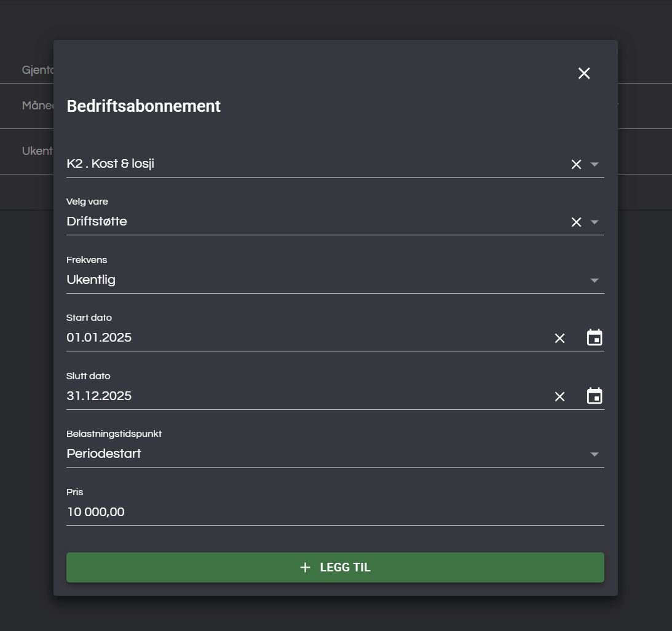
Task: Clear the Start dato value
Action: (x=559, y=338)
